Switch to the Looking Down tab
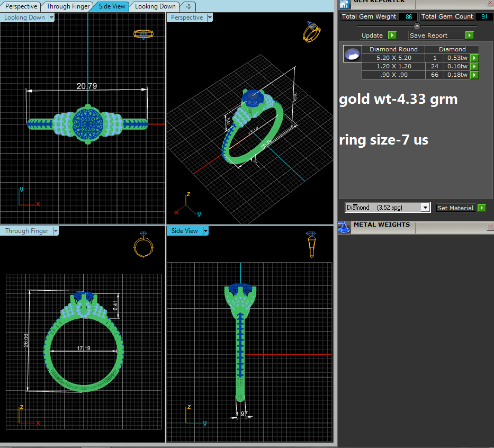 (155, 6)
